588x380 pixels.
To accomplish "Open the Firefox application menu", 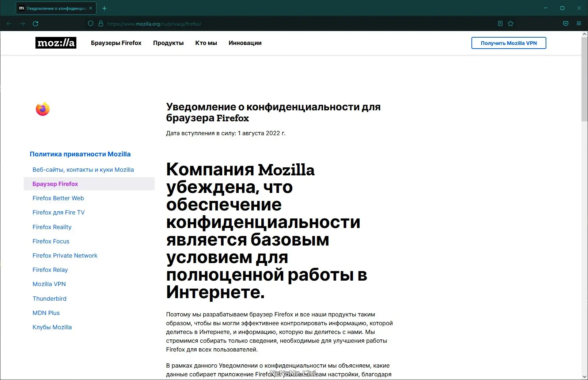I will coord(578,23).
